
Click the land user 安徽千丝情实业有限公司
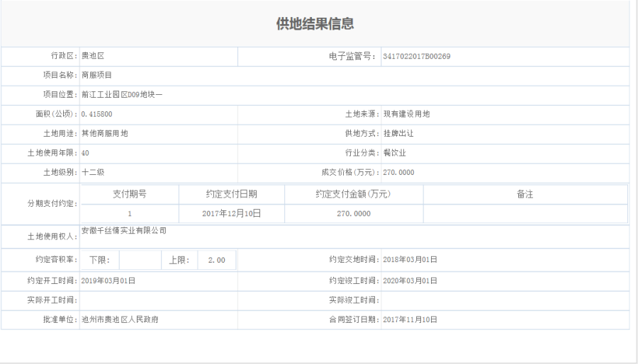pyautogui.click(x=124, y=231)
